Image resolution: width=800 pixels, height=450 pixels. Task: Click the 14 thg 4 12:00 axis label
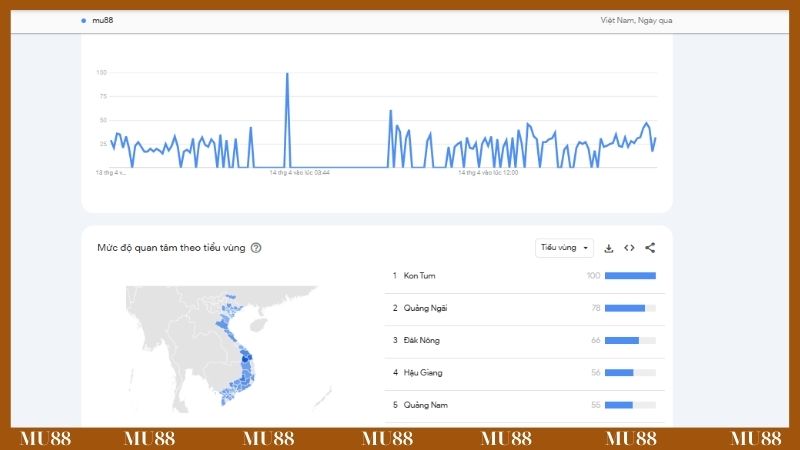[488, 173]
